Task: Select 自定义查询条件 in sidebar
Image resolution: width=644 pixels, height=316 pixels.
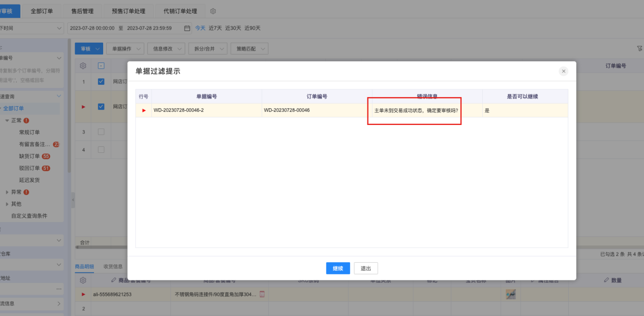Action: click(x=29, y=216)
